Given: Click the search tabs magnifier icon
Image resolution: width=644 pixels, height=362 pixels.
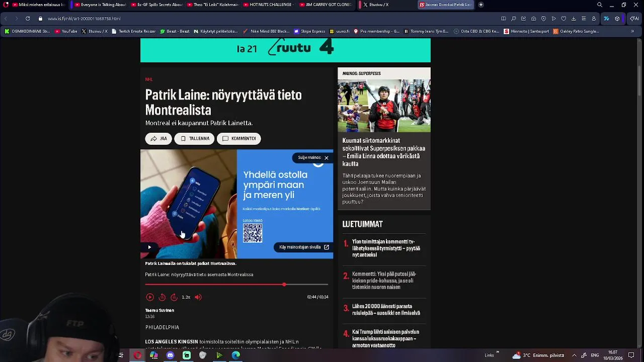Looking at the screenshot, I should (599, 5).
